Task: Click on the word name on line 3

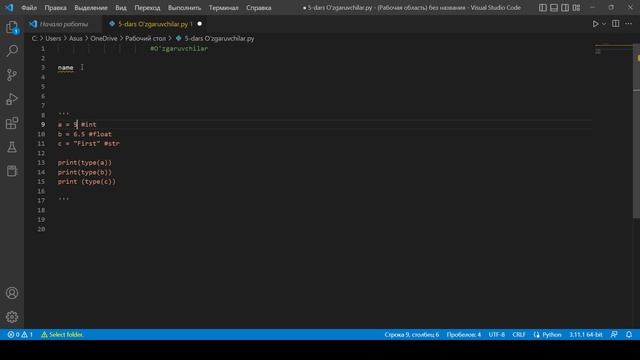Action: click(x=65, y=67)
